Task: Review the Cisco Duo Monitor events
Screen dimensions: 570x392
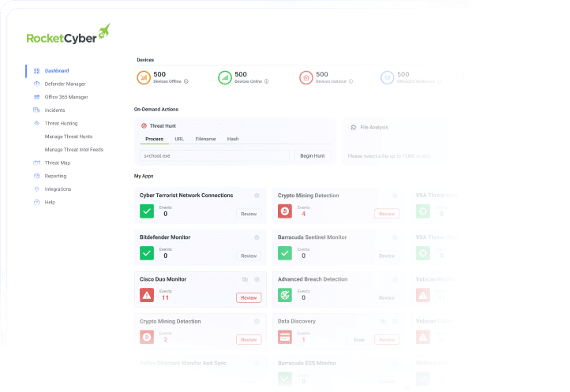Action: coord(249,297)
